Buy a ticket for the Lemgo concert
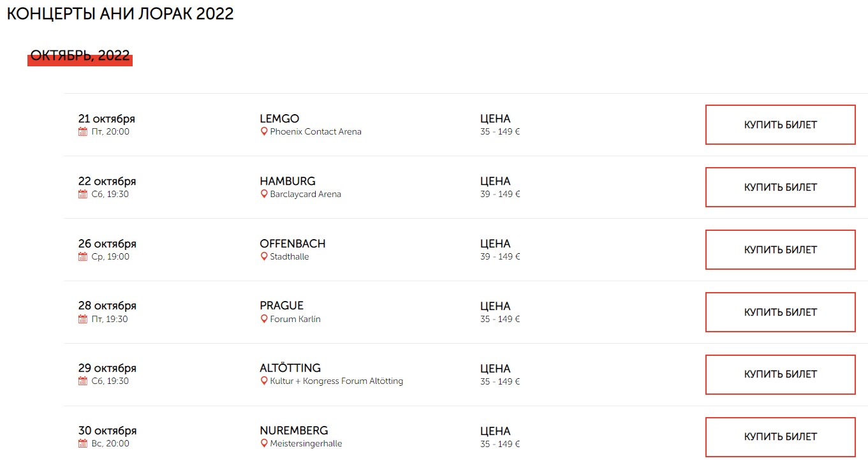 tap(780, 125)
